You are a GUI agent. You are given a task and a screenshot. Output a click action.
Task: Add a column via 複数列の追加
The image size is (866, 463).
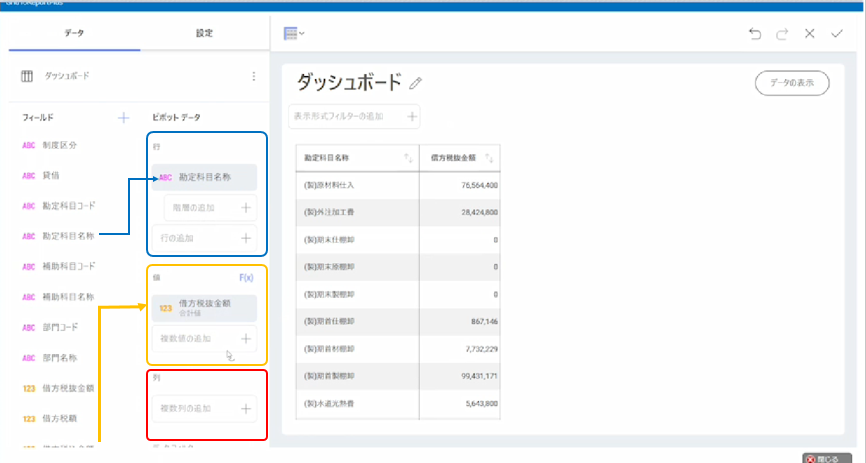[206, 408]
